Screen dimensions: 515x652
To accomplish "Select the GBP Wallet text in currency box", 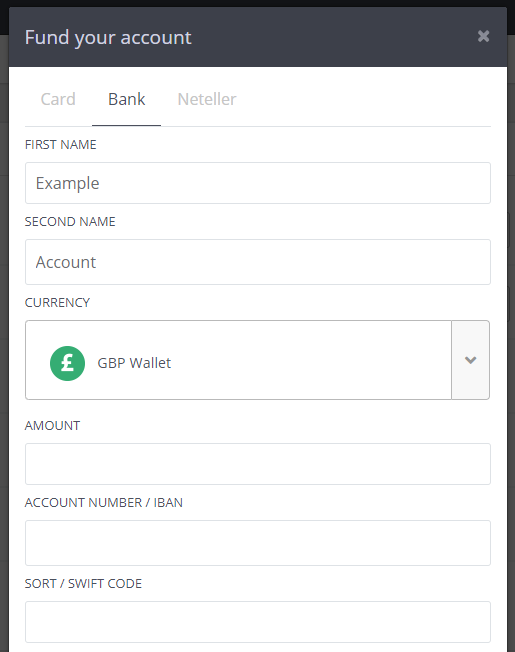I will (134, 363).
